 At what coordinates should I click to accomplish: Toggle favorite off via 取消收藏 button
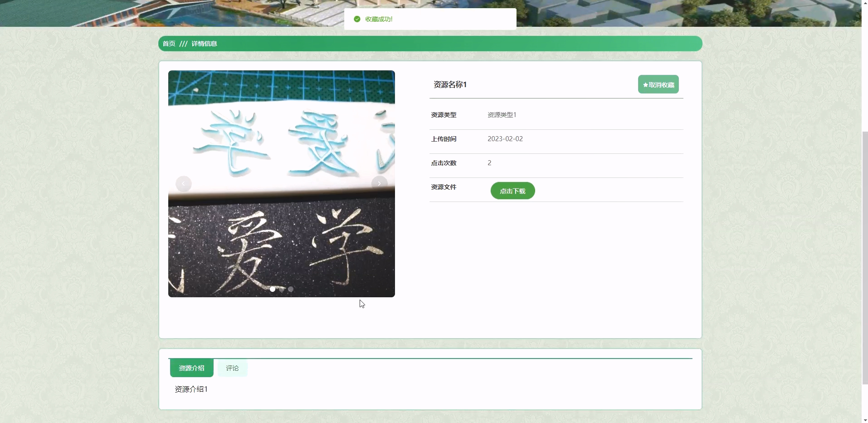[658, 84]
